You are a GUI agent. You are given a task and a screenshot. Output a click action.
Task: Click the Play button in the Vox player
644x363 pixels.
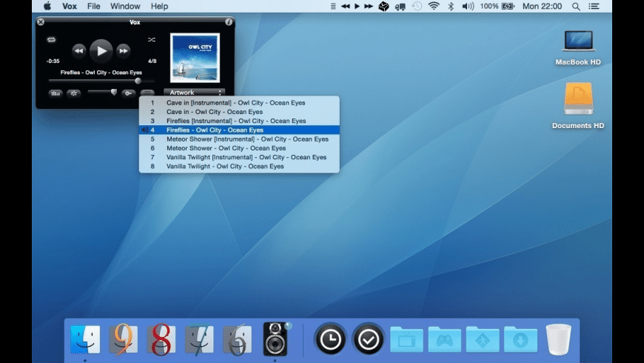pyautogui.click(x=101, y=51)
